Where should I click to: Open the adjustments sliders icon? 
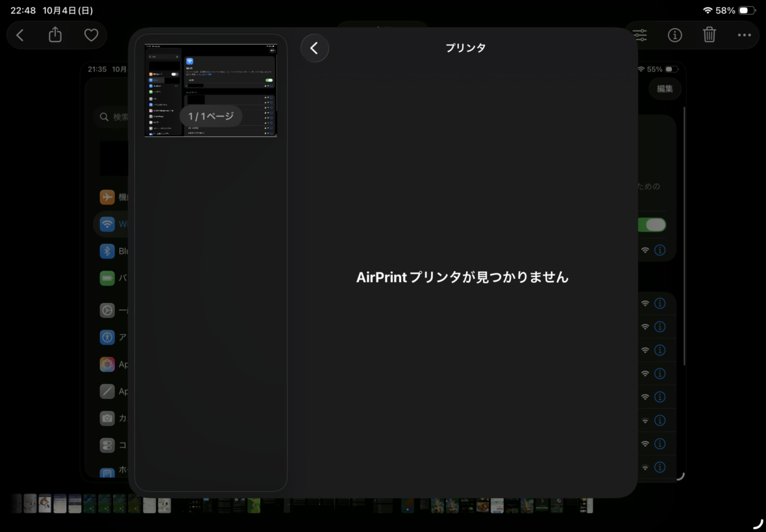[639, 35]
